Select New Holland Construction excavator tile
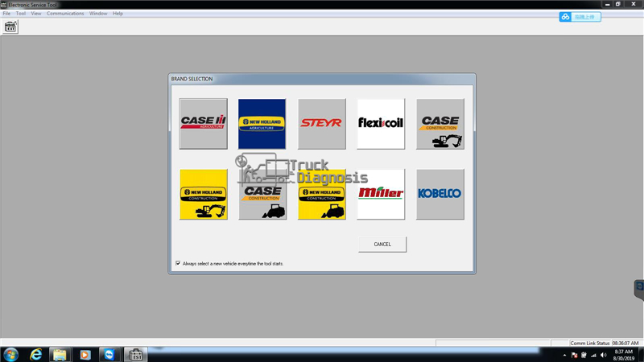644x362 pixels. point(204,194)
